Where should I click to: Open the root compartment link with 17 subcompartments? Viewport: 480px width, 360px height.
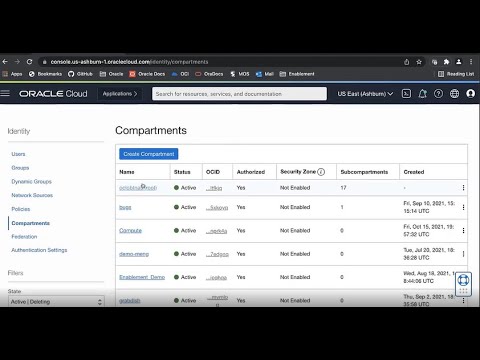138,188
